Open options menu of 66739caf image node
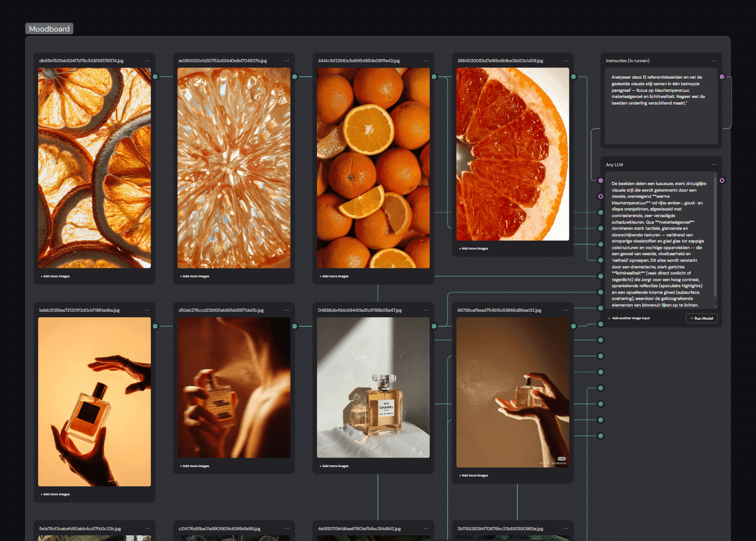The width and height of the screenshot is (756, 541). click(x=566, y=310)
